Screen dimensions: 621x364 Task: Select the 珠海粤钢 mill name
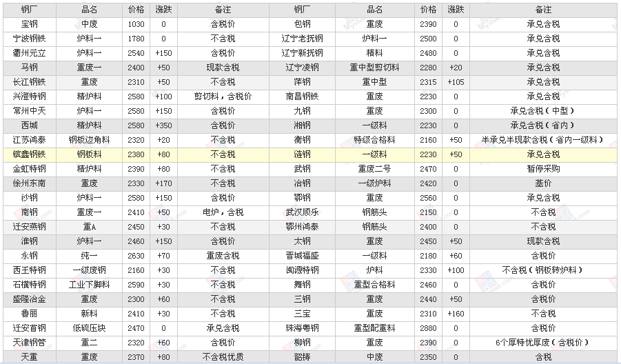click(302, 328)
